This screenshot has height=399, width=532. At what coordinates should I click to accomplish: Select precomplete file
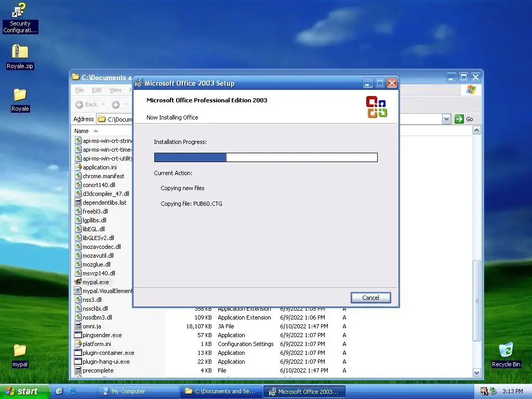[x=94, y=370]
